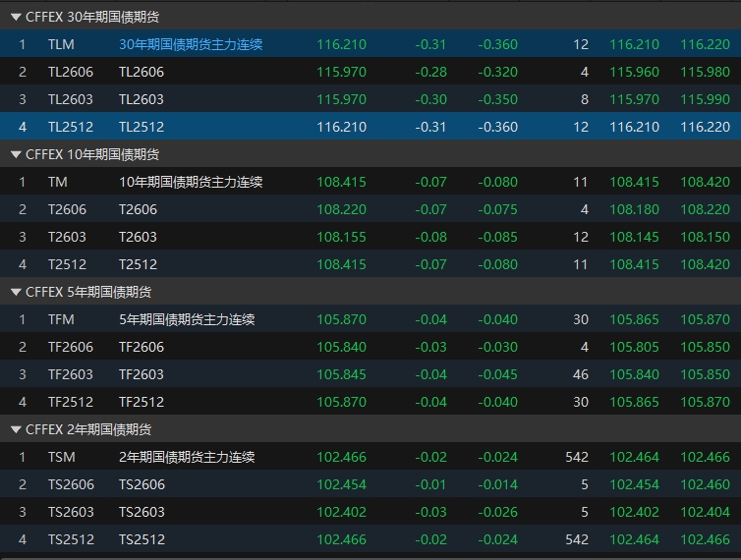Click percent change -0.28 in TL2606 row
Viewport: 741px width, 560px height.
click(430, 72)
